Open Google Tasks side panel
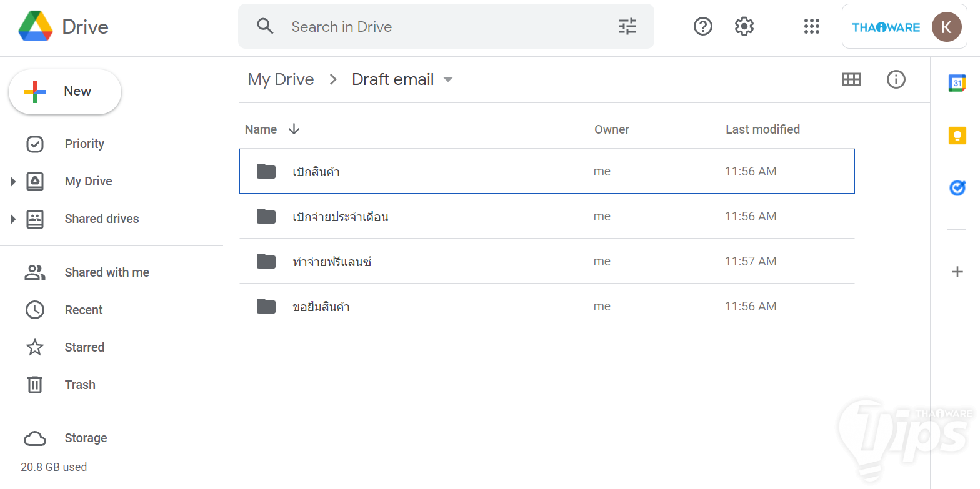The width and height of the screenshot is (980, 489). click(x=957, y=187)
